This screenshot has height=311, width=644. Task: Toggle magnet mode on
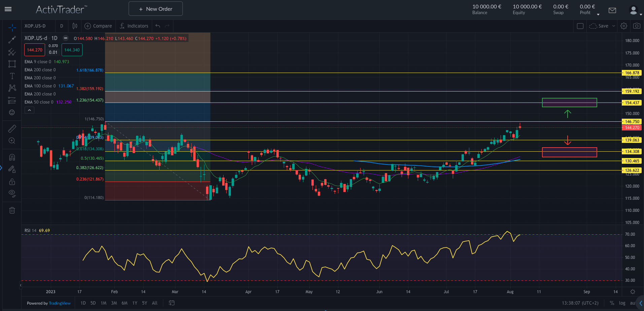[x=12, y=157]
